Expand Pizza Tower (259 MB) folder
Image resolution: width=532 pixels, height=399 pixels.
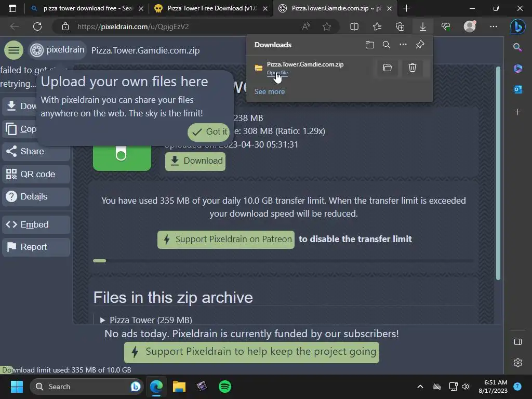tap(146, 320)
